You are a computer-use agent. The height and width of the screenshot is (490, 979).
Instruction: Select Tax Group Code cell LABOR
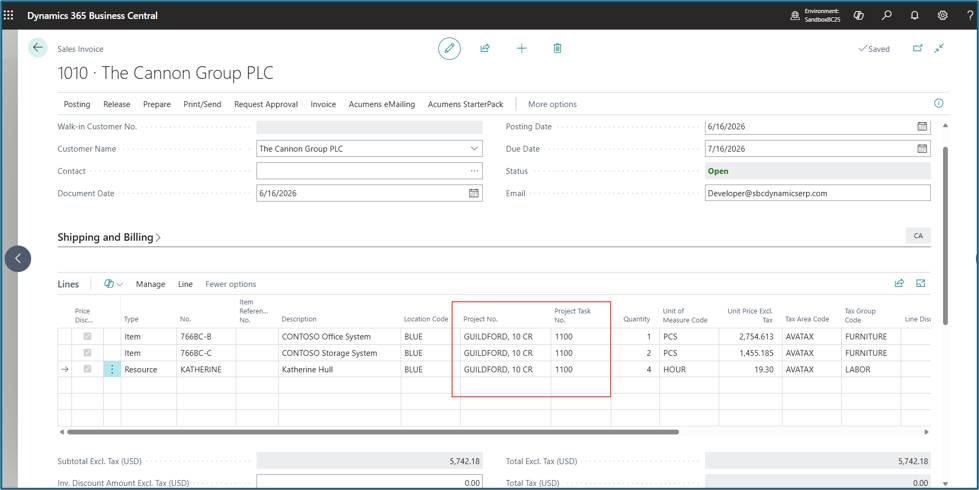pyautogui.click(x=871, y=370)
